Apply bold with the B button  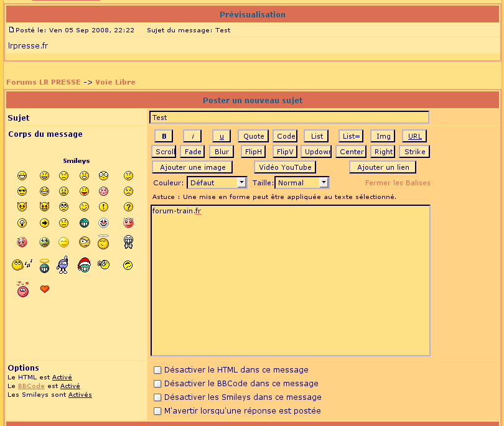point(164,136)
